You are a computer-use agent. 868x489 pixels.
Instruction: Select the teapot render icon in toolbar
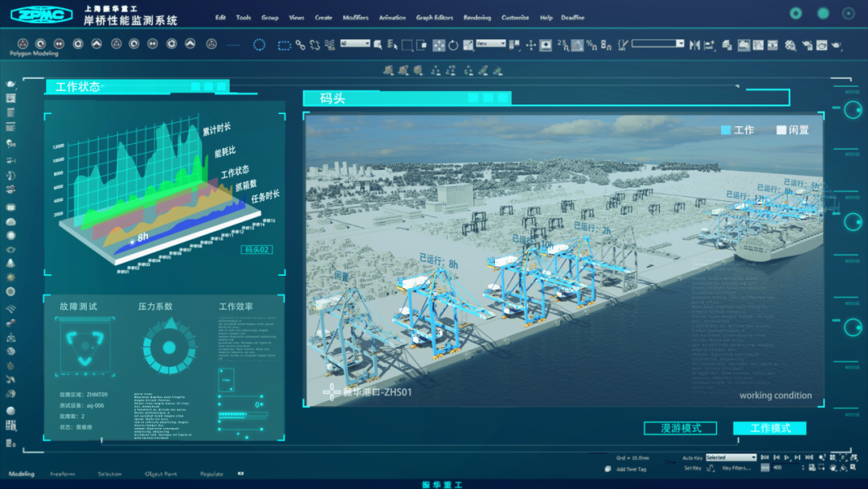tap(836, 45)
